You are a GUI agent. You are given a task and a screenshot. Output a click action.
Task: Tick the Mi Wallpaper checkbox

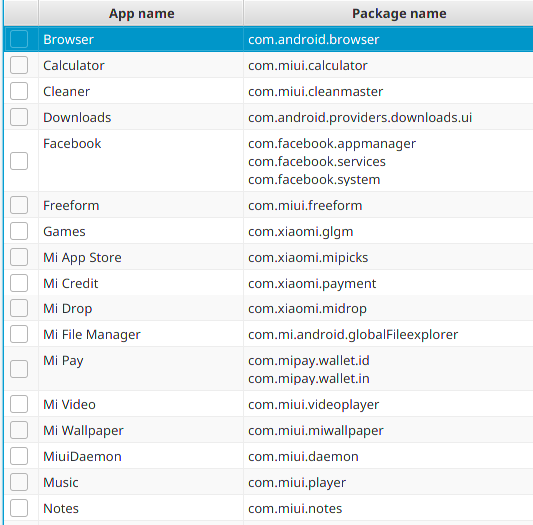click(x=19, y=430)
